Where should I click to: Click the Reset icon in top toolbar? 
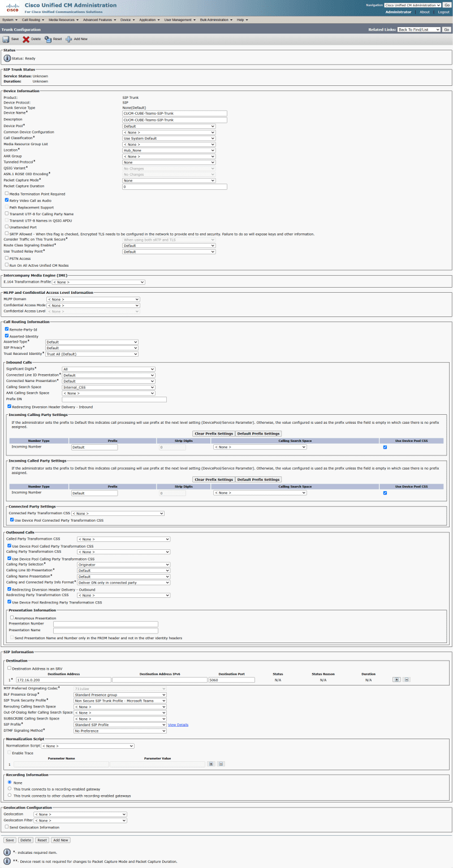[49, 39]
